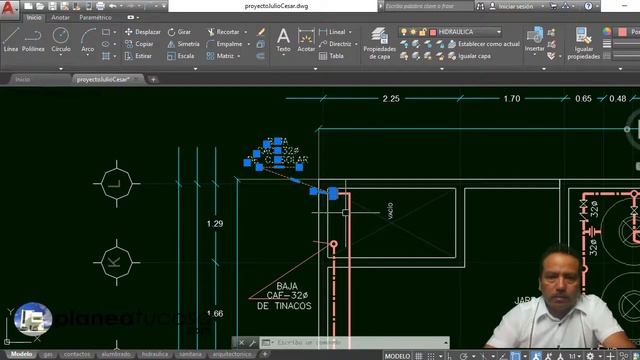Toggle polar tracking in status bar
This screenshot has width=640, height=360.
tap(463, 356)
